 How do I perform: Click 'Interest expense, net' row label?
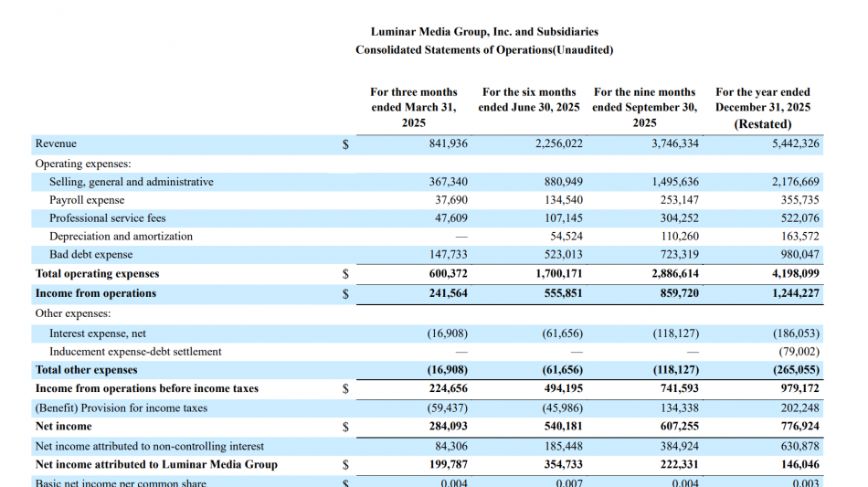click(x=98, y=333)
